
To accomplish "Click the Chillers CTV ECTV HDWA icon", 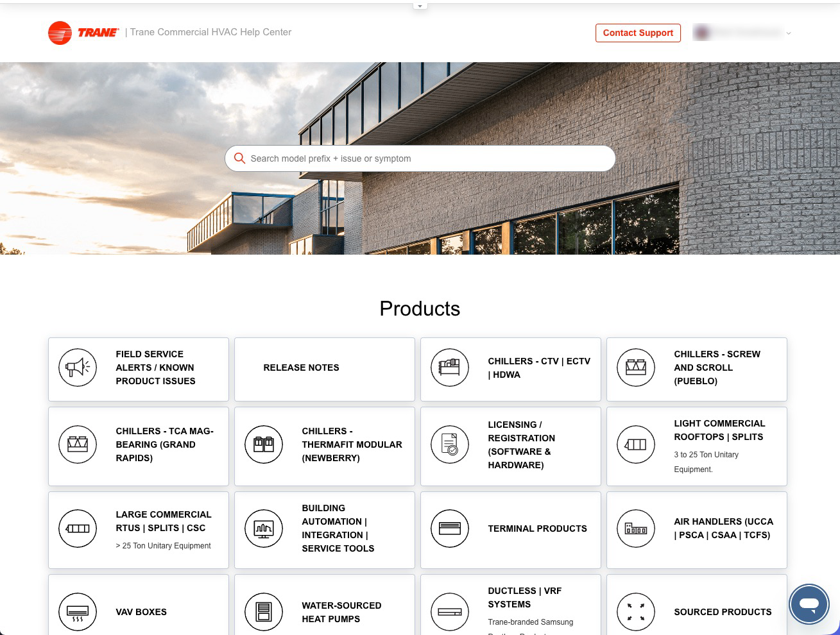I will coord(450,368).
